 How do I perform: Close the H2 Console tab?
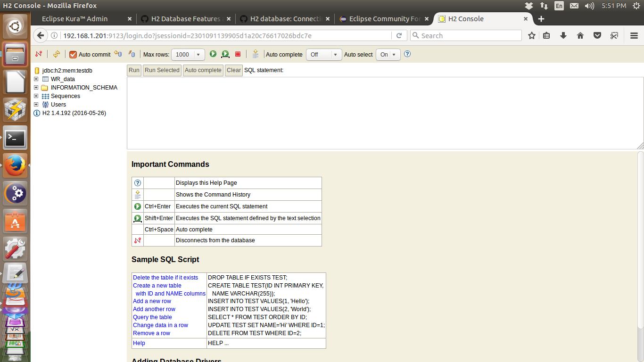click(x=526, y=19)
